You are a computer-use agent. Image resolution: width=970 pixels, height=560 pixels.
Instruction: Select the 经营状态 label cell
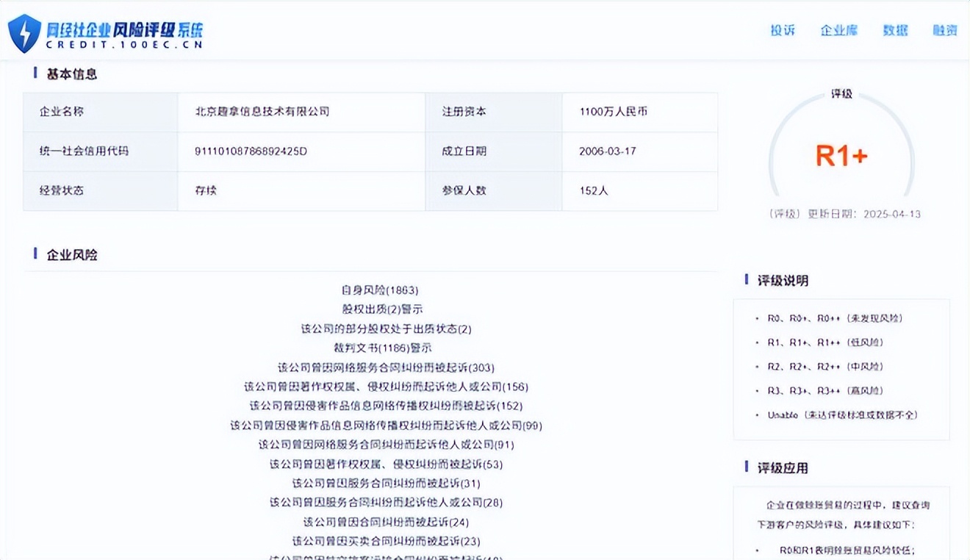pyautogui.click(x=100, y=191)
